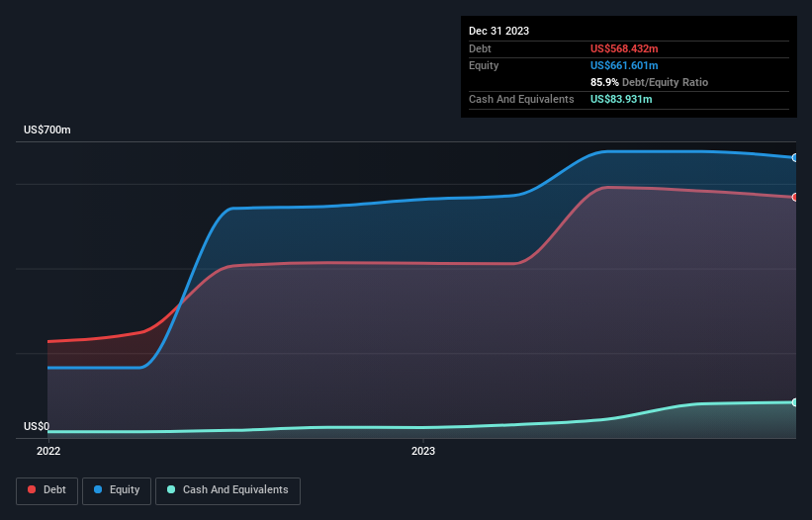Click the teal Cash legend dot
This screenshot has width=812, height=520.
pos(171,489)
